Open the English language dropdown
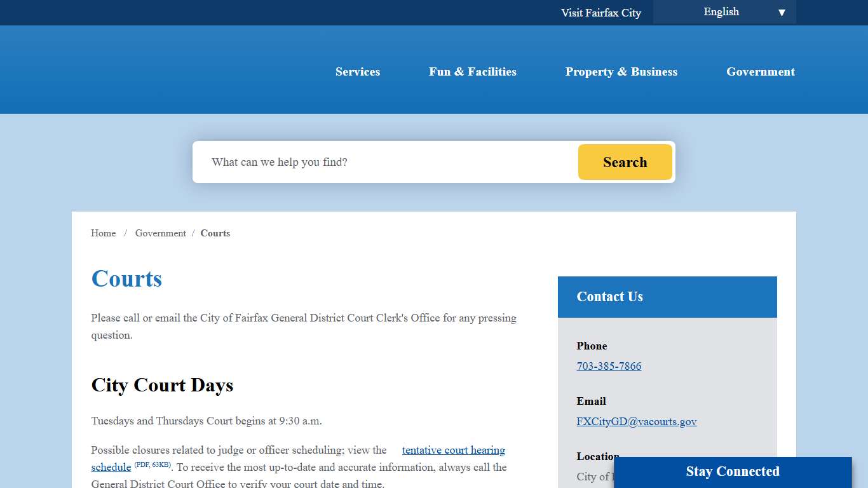This screenshot has width=868, height=488. (x=724, y=12)
